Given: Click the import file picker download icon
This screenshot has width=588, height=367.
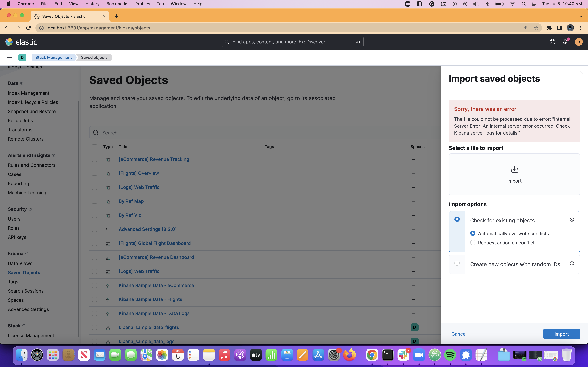Looking at the screenshot, I should pos(514,169).
